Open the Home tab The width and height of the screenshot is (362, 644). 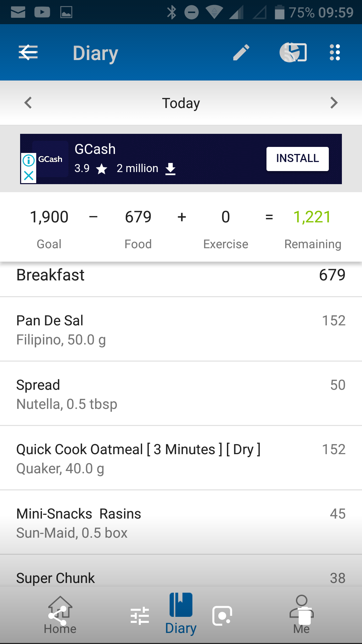pyautogui.click(x=60, y=615)
